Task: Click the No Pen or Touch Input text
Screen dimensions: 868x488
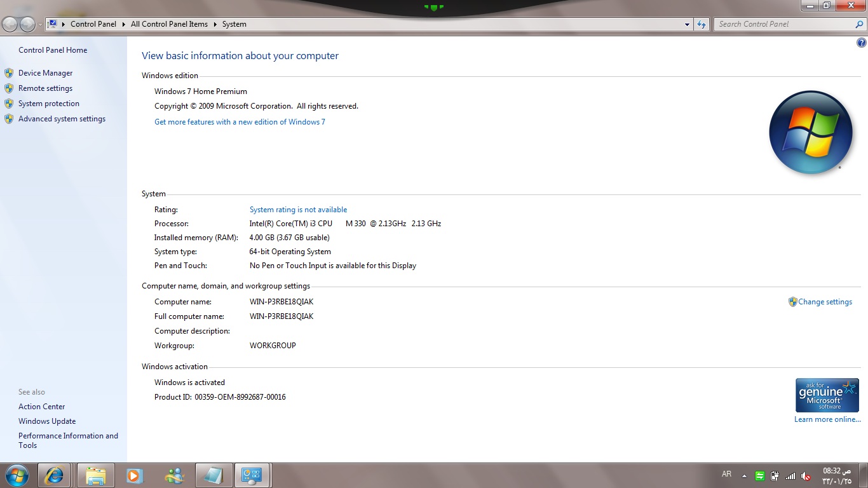Action: [333, 266]
